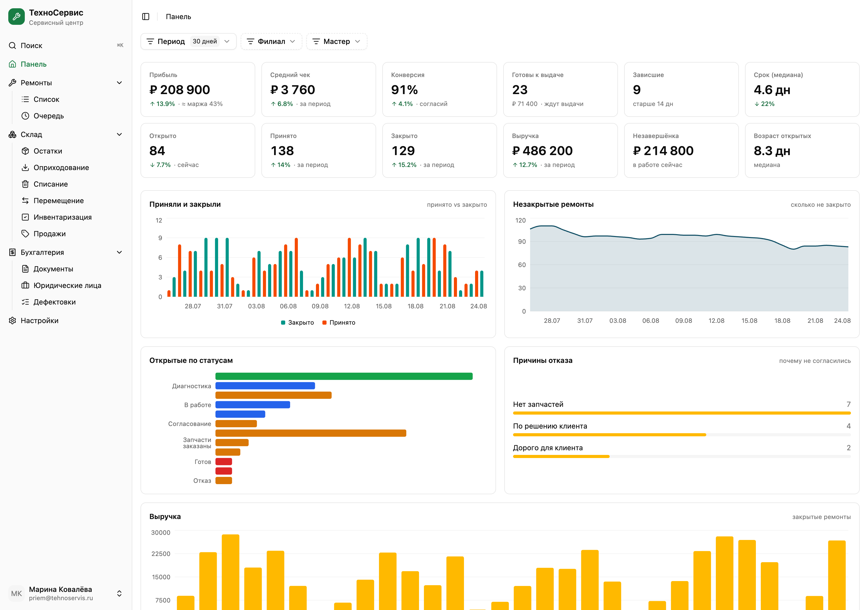
Task: Click the Филиал filter icon
Action: [x=250, y=41]
